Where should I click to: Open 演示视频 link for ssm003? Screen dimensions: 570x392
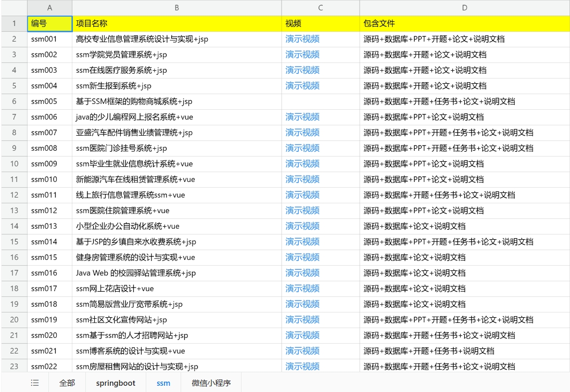(x=302, y=70)
